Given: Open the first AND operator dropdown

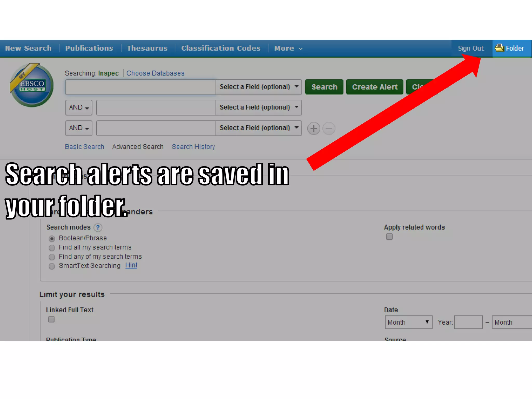Looking at the screenshot, I should (79, 107).
